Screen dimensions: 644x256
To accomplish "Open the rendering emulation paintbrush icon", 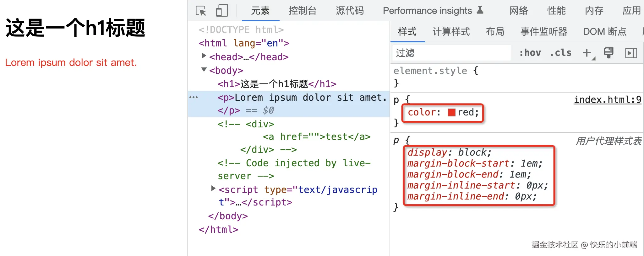I will click(609, 53).
